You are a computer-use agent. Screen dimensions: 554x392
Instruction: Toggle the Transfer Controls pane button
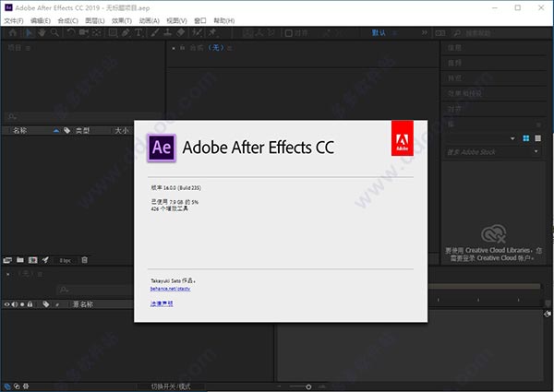click(17, 386)
